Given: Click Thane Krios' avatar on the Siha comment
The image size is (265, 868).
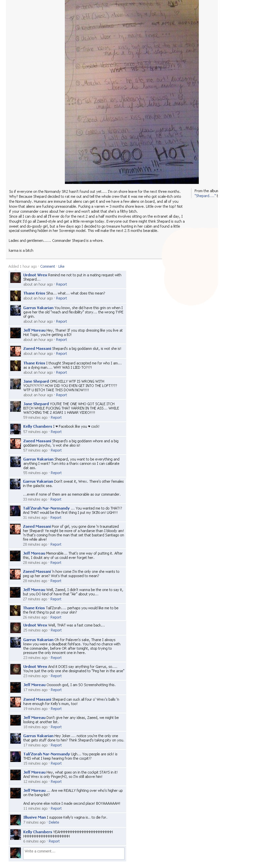Looking at the screenshot, I should [x=16, y=296].
